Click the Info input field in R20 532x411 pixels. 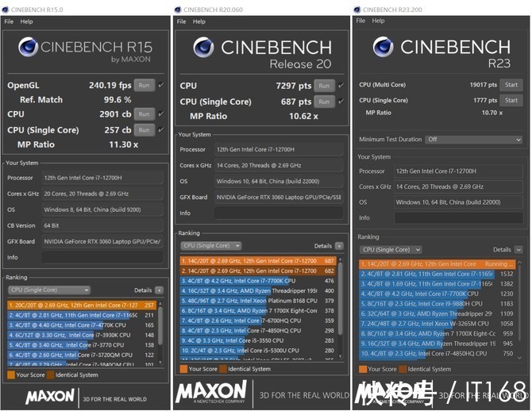coord(279,213)
